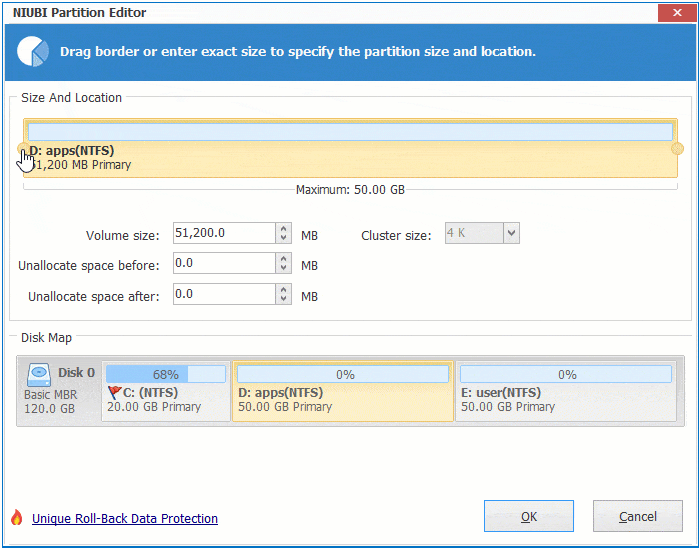Select D: apps(NTFS) partition in Disk Map
The width and height of the screenshot is (700, 548).
[x=343, y=391]
